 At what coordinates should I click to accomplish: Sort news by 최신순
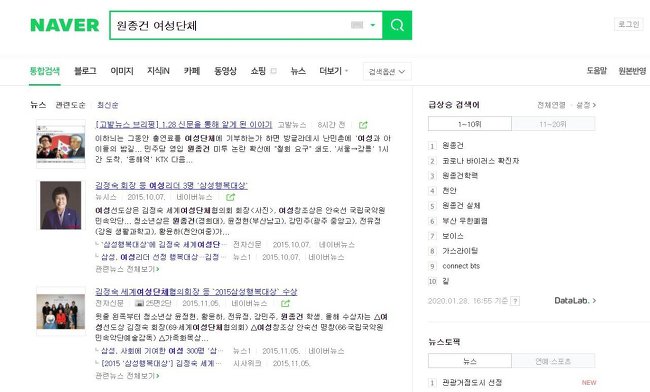click(108, 105)
